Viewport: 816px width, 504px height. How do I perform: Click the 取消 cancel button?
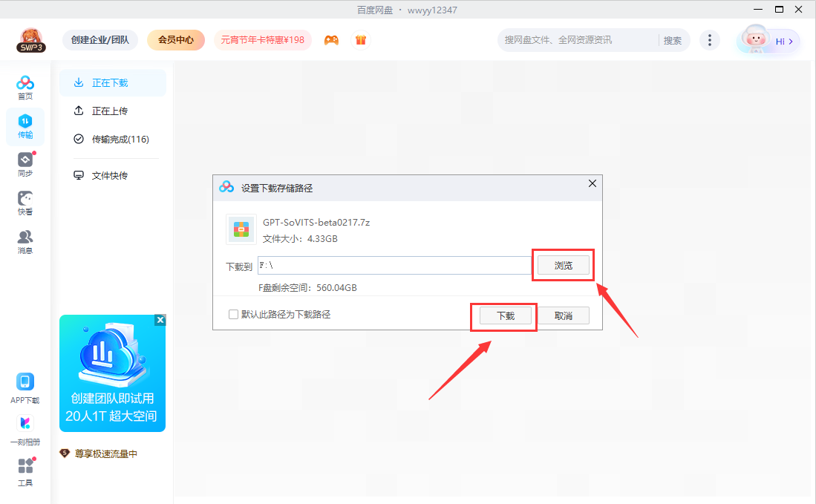pyautogui.click(x=563, y=315)
